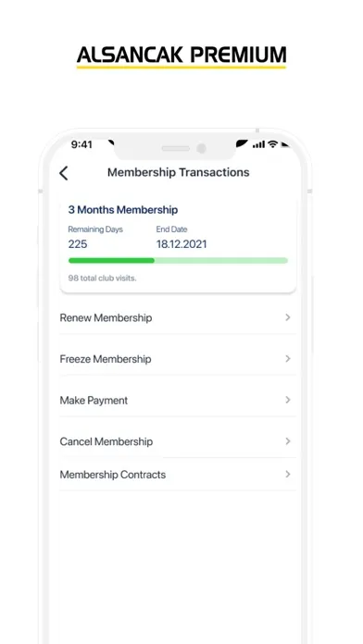
Task: Click the 9:41 status bar clock
Action: tap(81, 144)
